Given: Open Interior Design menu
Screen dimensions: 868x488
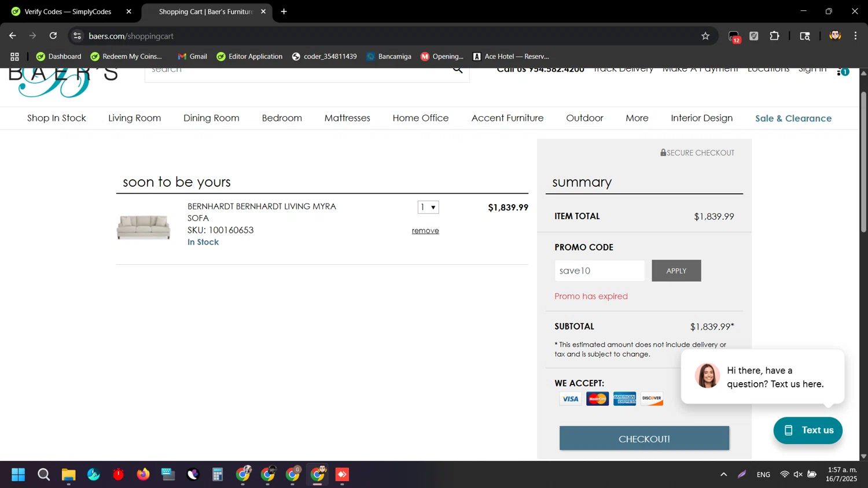Looking at the screenshot, I should click(x=702, y=118).
